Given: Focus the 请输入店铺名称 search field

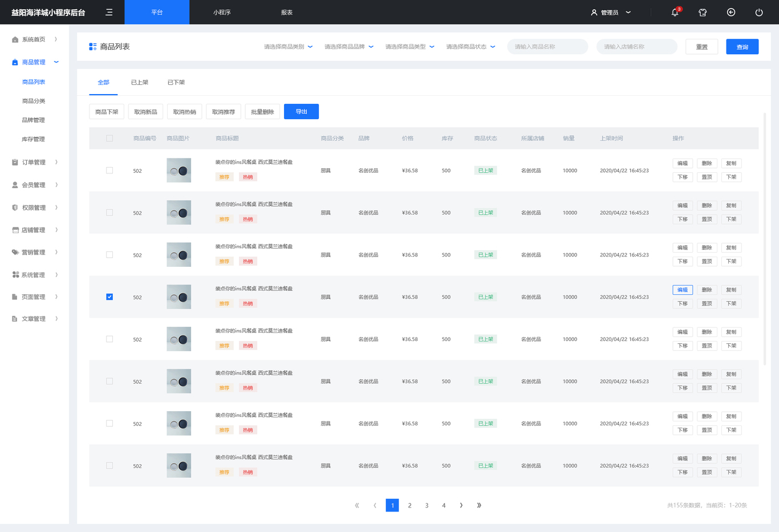Looking at the screenshot, I should click(x=637, y=47).
